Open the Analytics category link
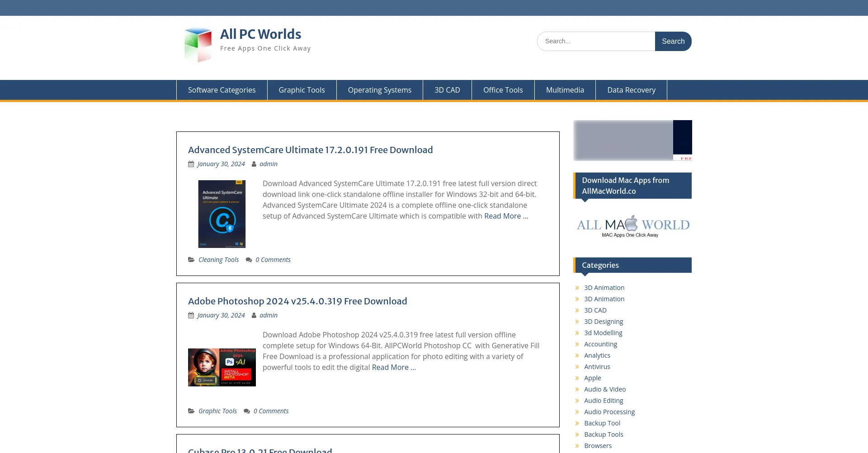This screenshot has height=453, width=868. 597,355
